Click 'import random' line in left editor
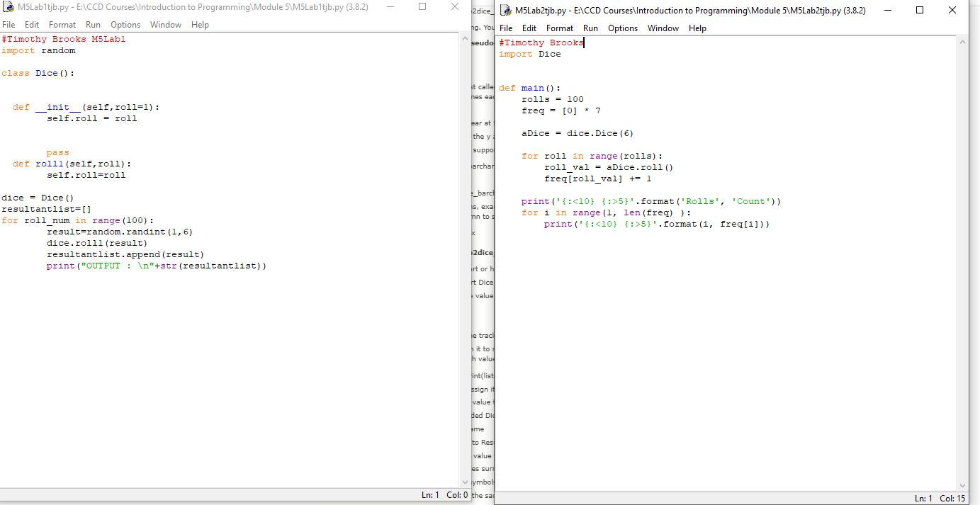This screenshot has height=505, width=980. [x=38, y=51]
